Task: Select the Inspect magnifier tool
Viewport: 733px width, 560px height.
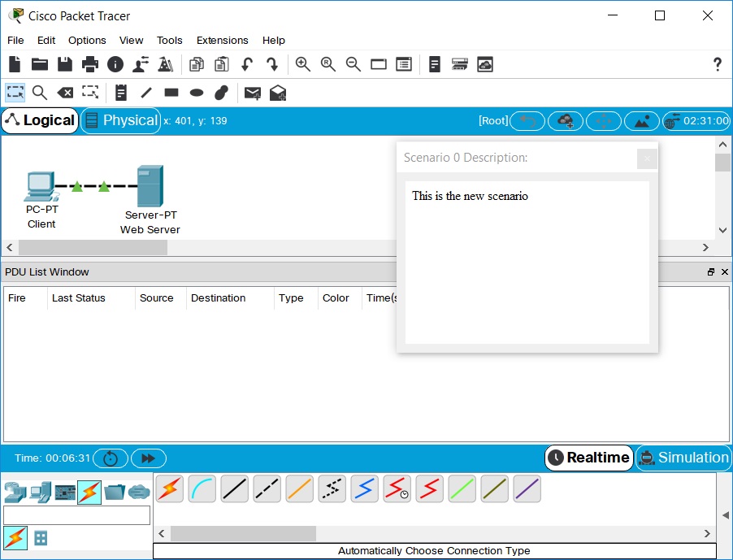Action: [40, 93]
